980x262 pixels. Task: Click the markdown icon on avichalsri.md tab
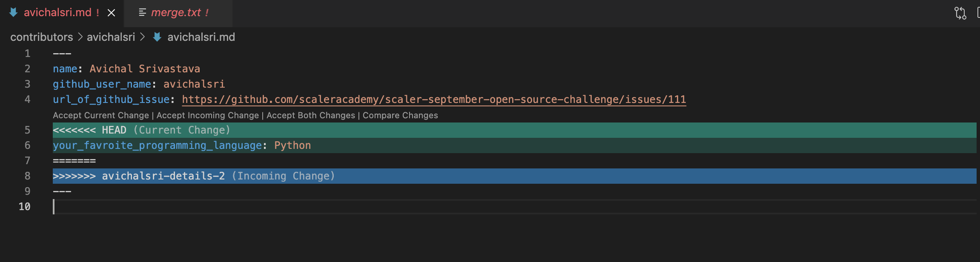coord(13,12)
